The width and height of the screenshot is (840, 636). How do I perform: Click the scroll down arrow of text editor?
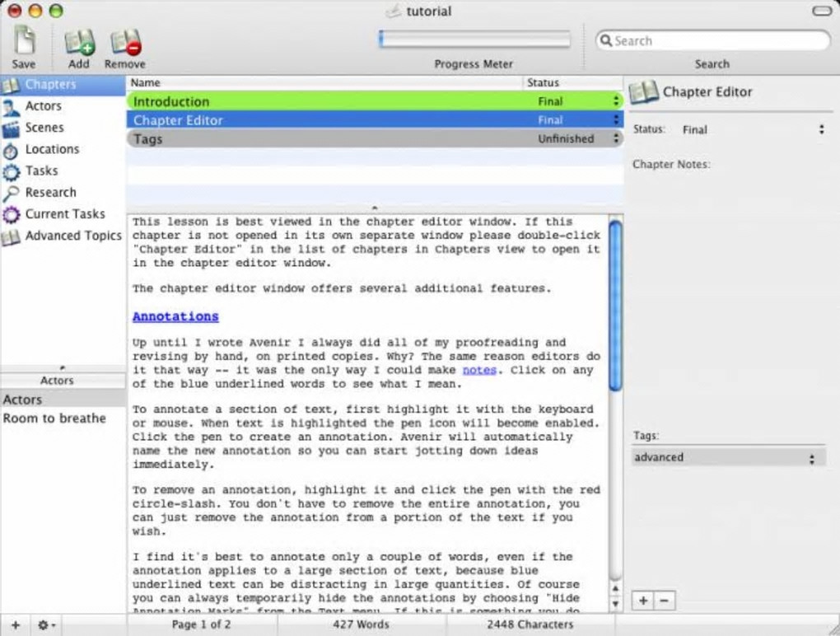pos(616,604)
